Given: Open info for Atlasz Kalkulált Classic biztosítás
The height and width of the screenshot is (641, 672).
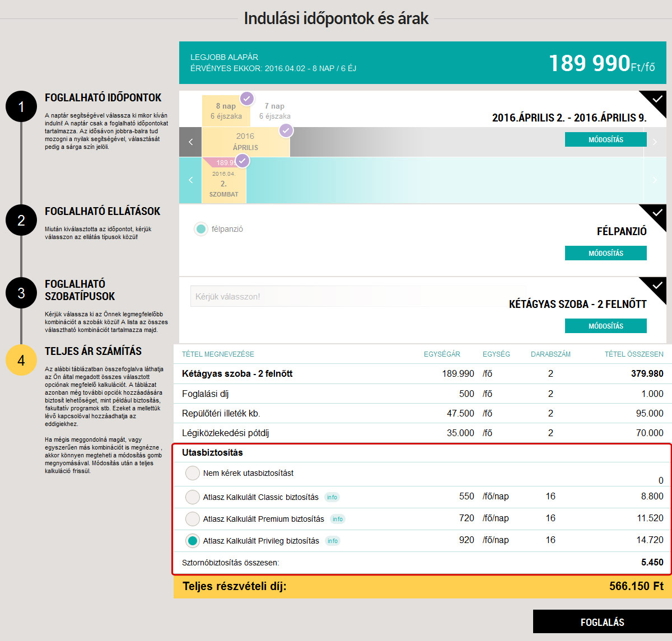Looking at the screenshot, I should (x=332, y=497).
